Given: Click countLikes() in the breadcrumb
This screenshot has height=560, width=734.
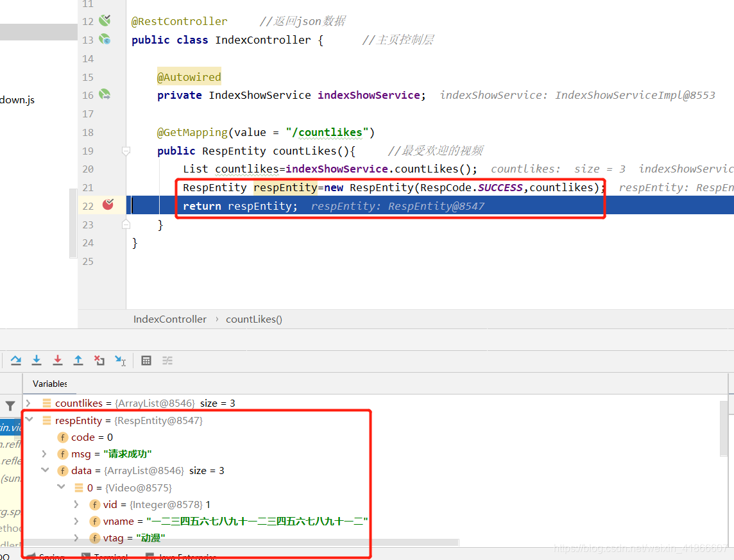Looking at the screenshot, I should coord(254,319).
